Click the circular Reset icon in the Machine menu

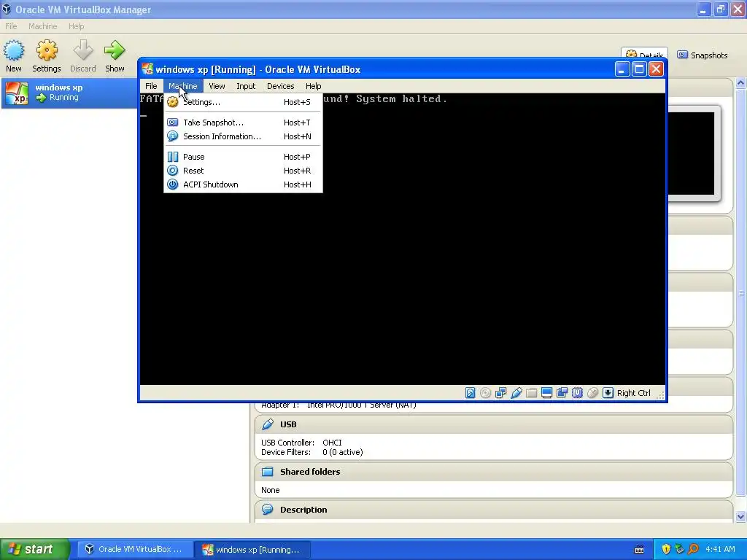click(172, 171)
